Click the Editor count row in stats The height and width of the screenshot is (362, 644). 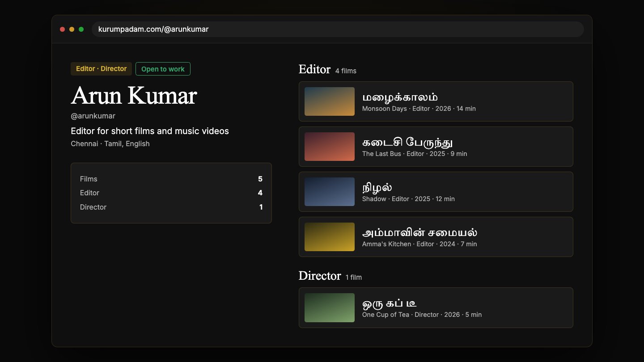[x=171, y=193]
